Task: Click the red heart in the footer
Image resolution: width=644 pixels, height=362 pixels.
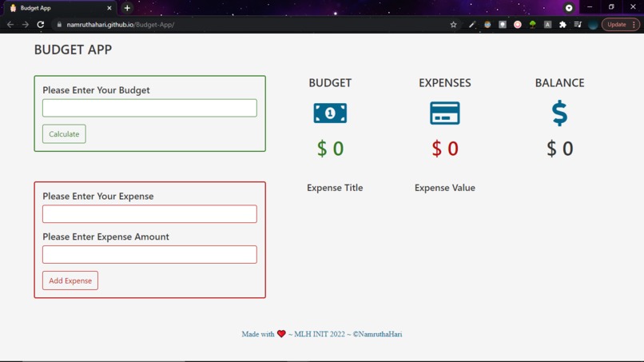Action: pos(281,334)
